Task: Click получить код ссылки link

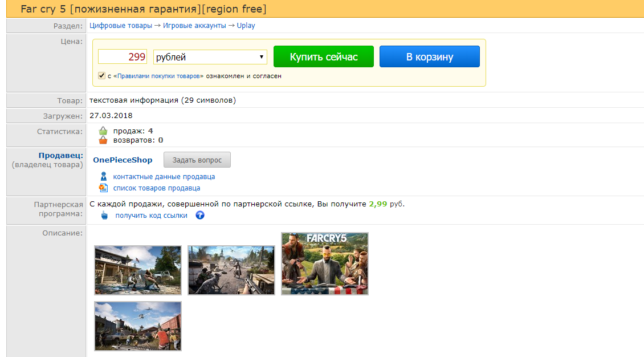Action: pyautogui.click(x=151, y=216)
